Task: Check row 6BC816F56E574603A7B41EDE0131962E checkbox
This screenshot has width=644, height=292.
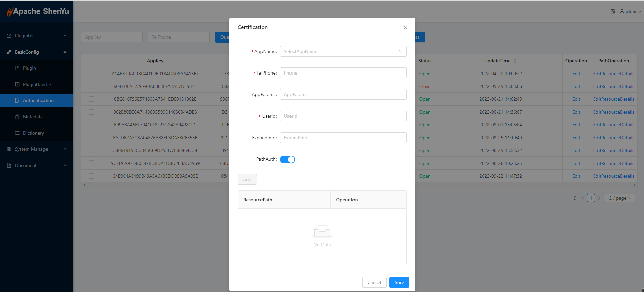Action: click(x=91, y=99)
